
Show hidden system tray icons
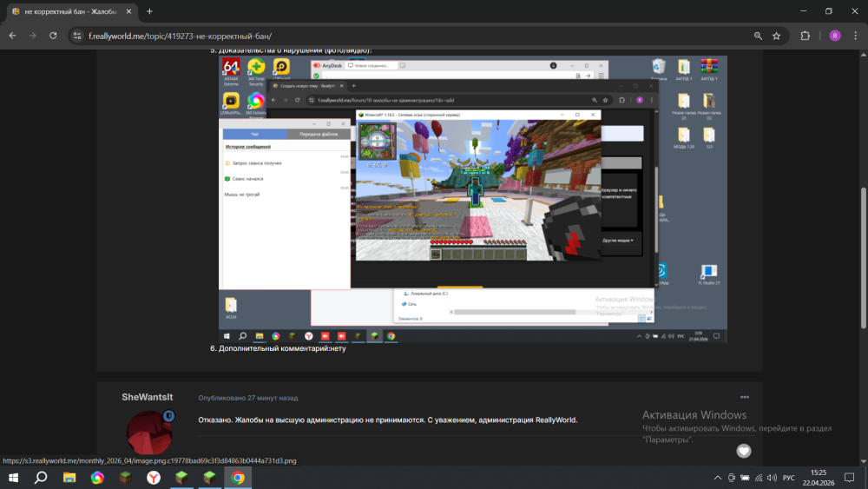click(718, 478)
